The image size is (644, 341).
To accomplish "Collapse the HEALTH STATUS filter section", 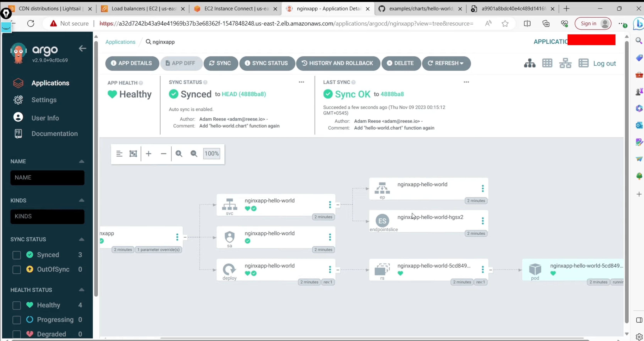I will click(81, 290).
